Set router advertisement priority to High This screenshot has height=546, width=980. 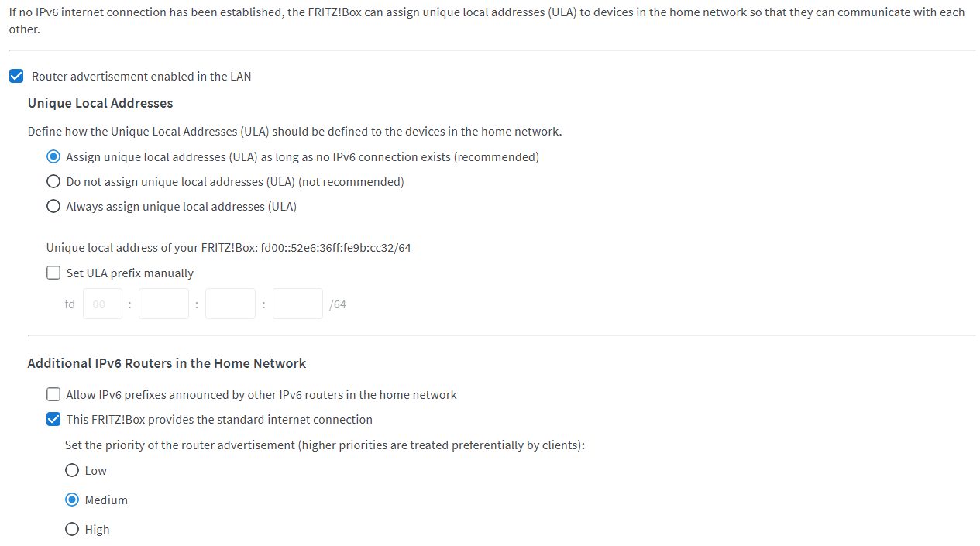pyautogui.click(x=72, y=530)
